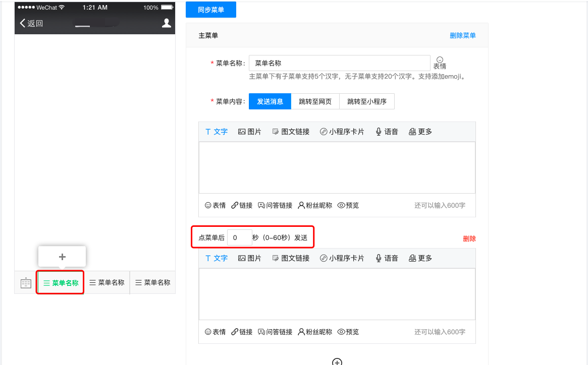Click the 语音 (voice) insert icon
This screenshot has width=588, height=365.
pyautogui.click(x=386, y=132)
